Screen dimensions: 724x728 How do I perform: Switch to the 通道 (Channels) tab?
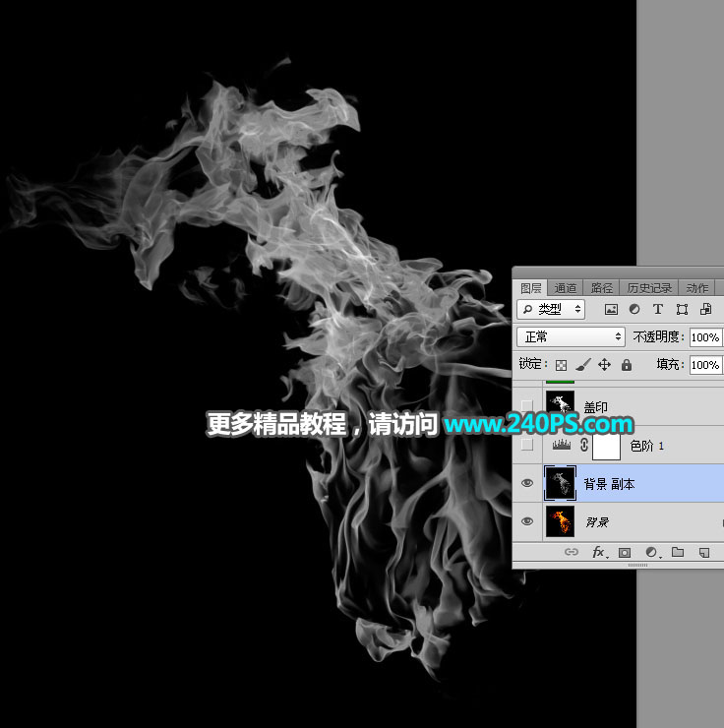point(566,288)
